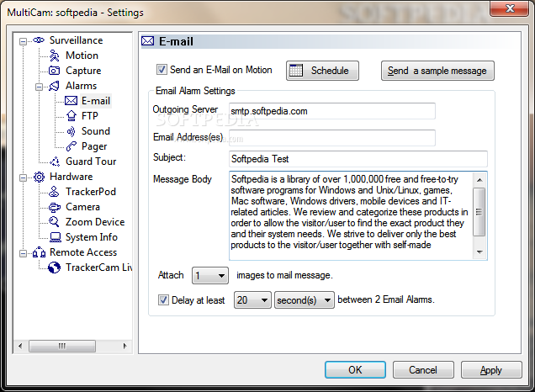The height and width of the screenshot is (392, 535).
Task: Click the Camera webcam icon
Action: coord(54,207)
